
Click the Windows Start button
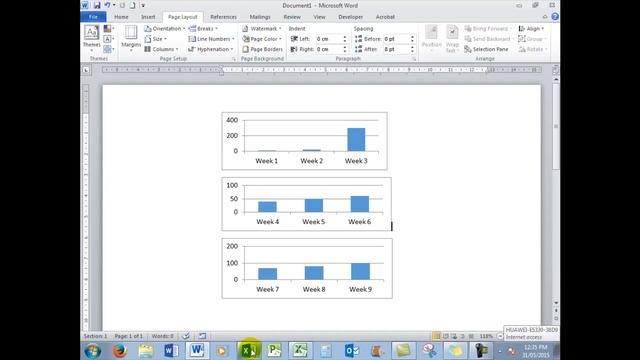pos(93,351)
